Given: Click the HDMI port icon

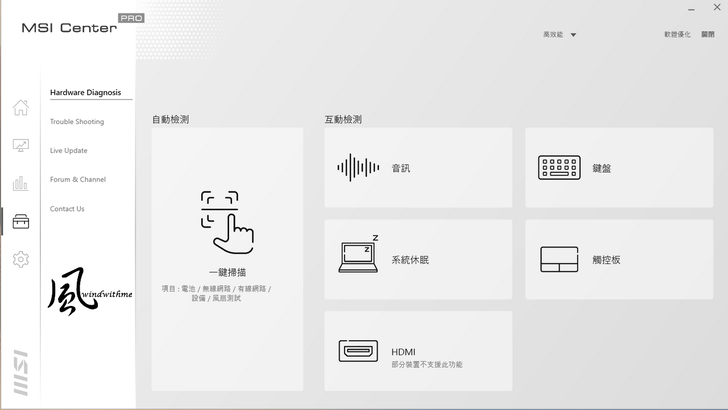Looking at the screenshot, I should click(x=358, y=351).
